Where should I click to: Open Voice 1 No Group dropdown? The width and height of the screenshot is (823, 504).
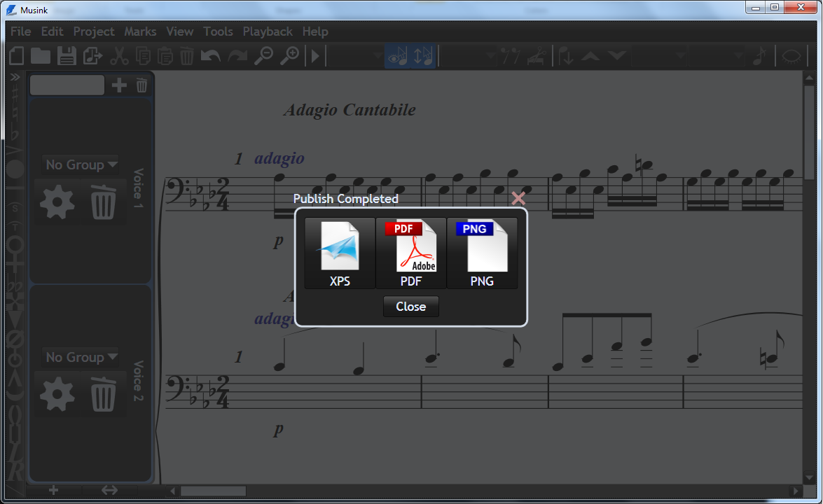(81, 164)
